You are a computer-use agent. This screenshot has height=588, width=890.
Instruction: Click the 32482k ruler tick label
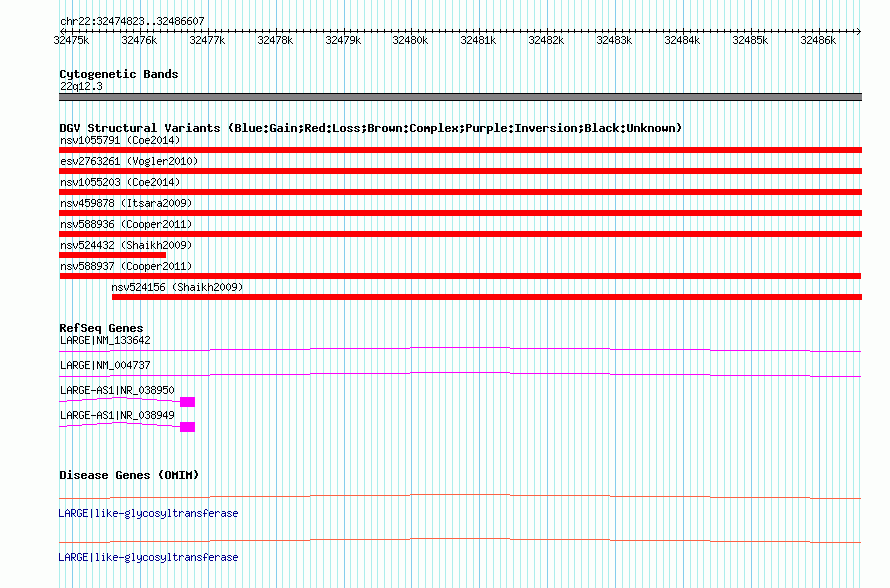[x=546, y=40]
